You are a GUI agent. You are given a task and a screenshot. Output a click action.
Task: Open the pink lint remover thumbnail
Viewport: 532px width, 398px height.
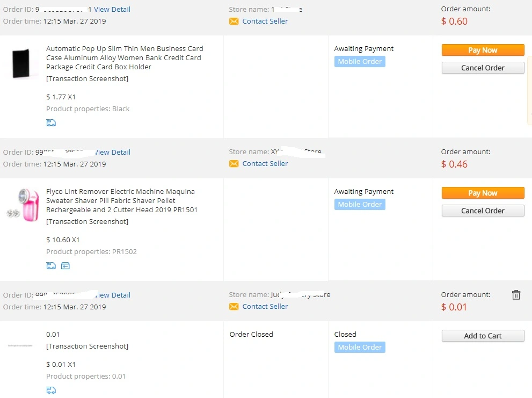pyautogui.click(x=23, y=205)
